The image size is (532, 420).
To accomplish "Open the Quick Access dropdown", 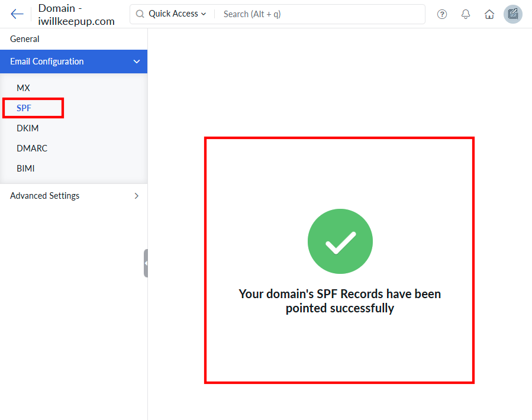I will [x=177, y=14].
